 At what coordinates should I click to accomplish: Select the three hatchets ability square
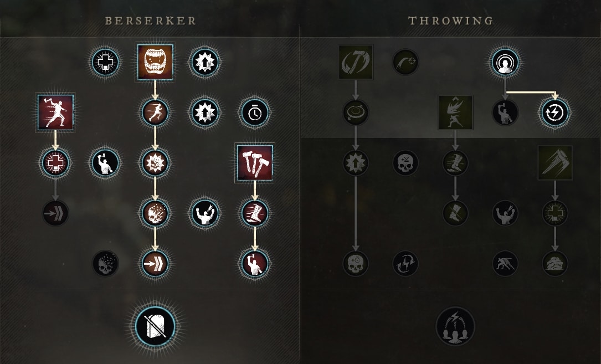[x=254, y=163]
